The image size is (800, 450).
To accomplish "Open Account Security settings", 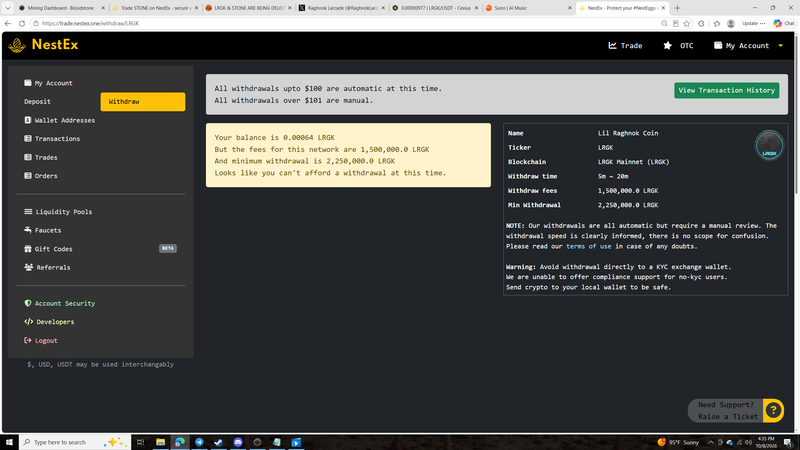I will click(60, 303).
